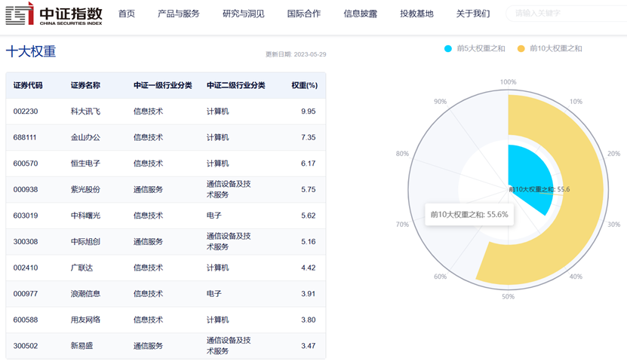This screenshot has height=364, width=627.
Task: Click weight value 3.80
Action: pyautogui.click(x=309, y=320)
